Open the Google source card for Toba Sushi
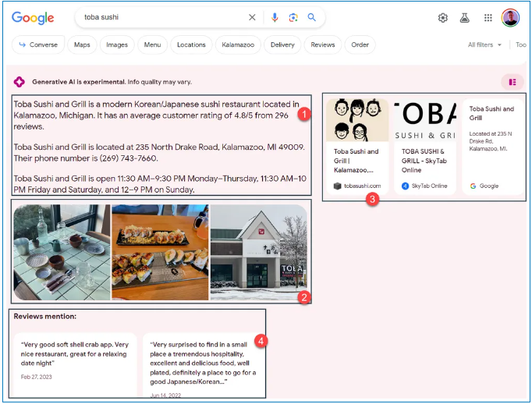Image resolution: width=532 pixels, height=404 pixels. tap(493, 147)
